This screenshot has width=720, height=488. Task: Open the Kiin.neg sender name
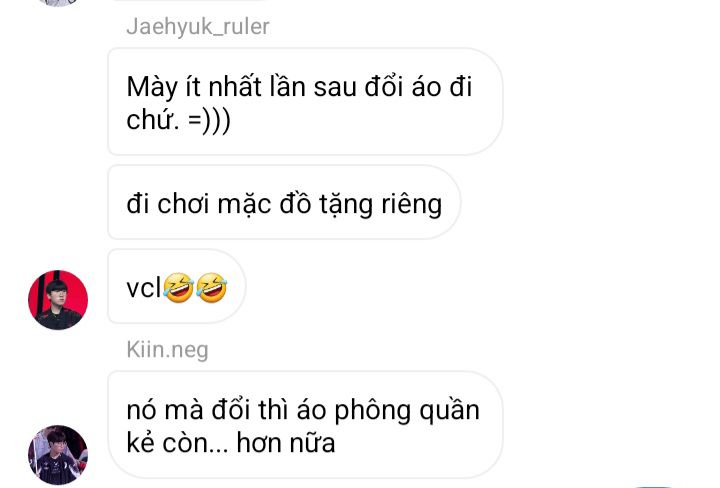click(167, 349)
